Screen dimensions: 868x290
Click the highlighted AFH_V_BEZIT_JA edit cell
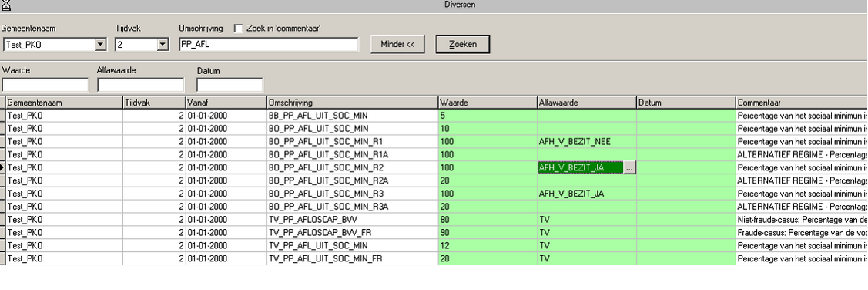(x=580, y=168)
